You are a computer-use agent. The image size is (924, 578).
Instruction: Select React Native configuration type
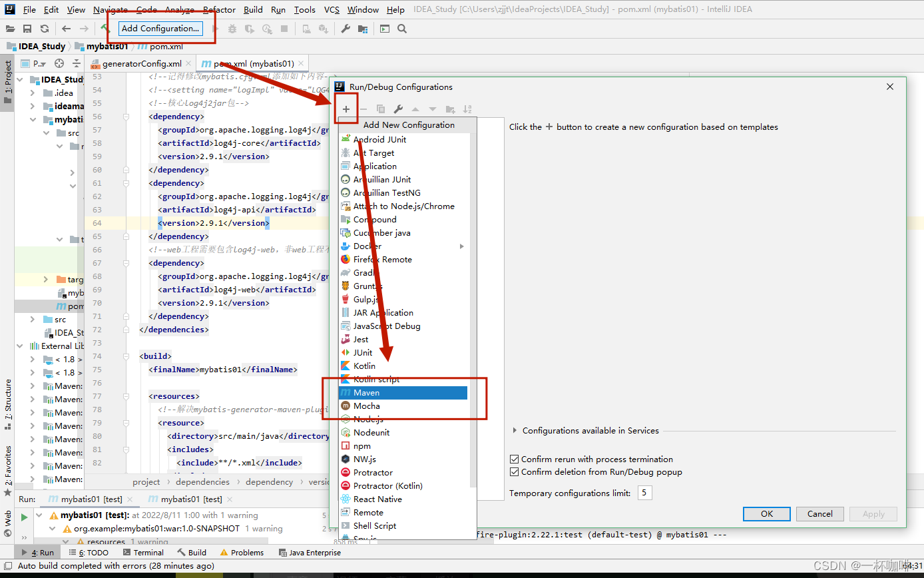pyautogui.click(x=403, y=499)
